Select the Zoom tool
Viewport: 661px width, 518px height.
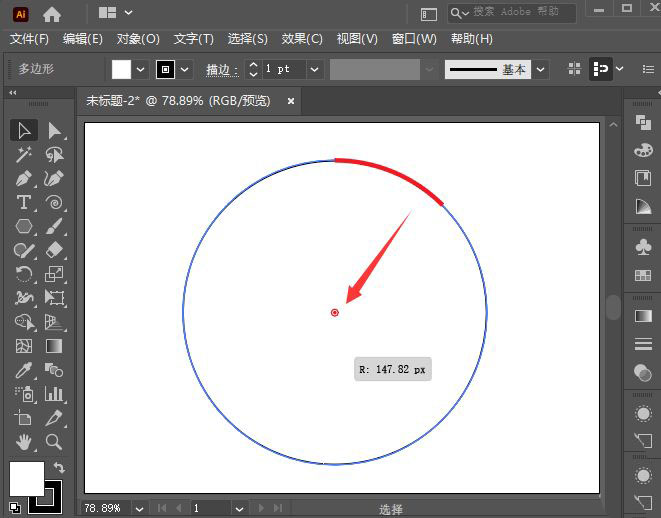54,442
